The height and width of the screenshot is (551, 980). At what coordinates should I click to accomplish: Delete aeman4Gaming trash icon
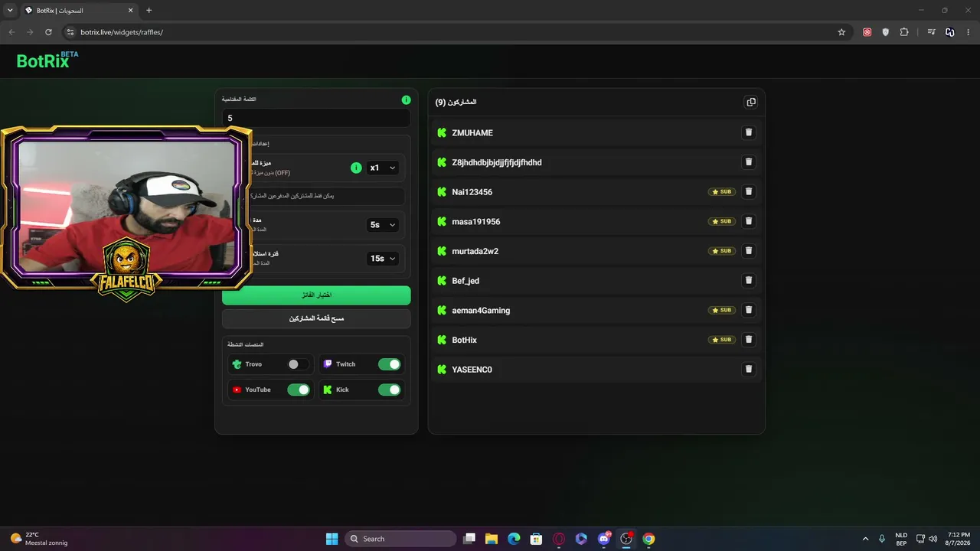point(749,310)
